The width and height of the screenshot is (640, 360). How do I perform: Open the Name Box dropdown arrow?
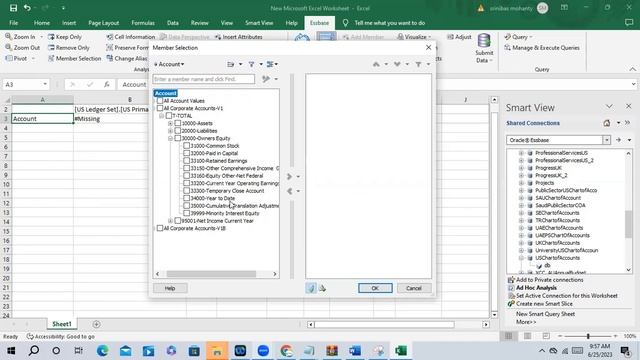click(x=45, y=84)
